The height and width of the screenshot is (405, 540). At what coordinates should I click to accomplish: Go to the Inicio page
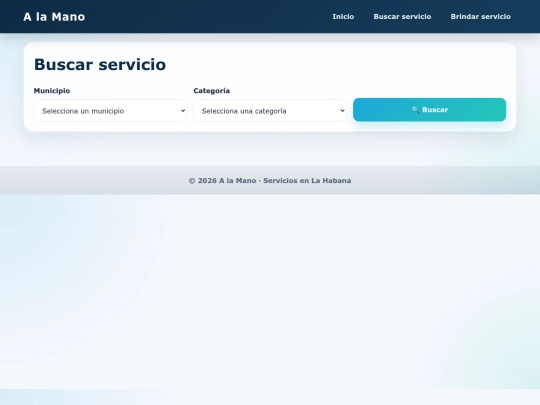(x=343, y=17)
